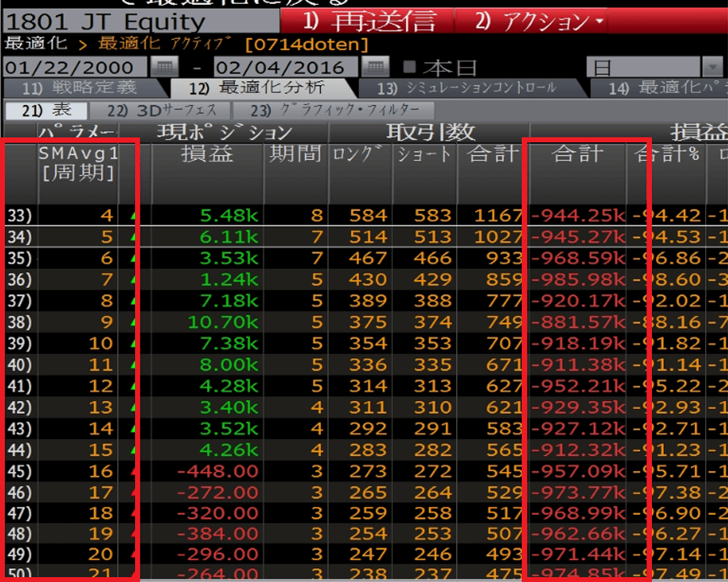Open the 日 period dropdown
Image resolution: width=728 pixels, height=582 pixels.
[654, 67]
